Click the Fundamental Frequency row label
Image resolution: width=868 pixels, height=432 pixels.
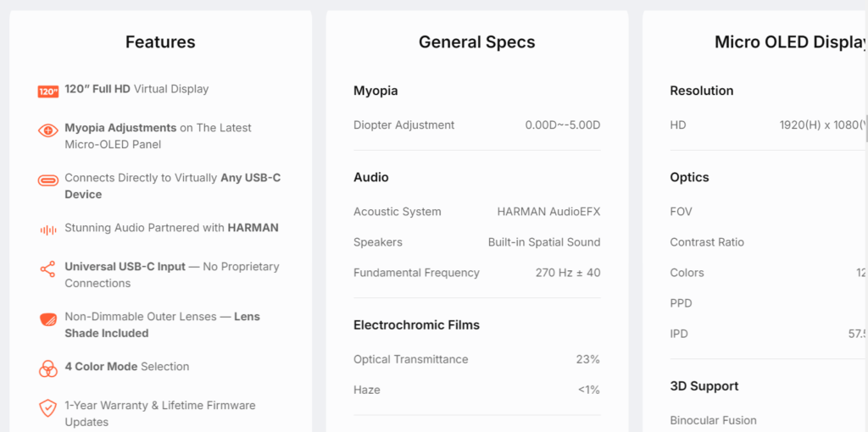(x=416, y=273)
